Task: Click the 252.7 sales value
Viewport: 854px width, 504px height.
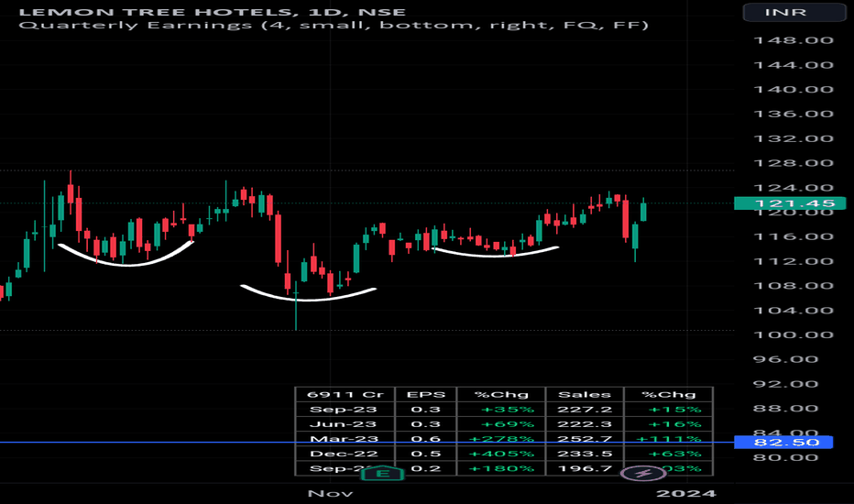Action: click(x=585, y=439)
